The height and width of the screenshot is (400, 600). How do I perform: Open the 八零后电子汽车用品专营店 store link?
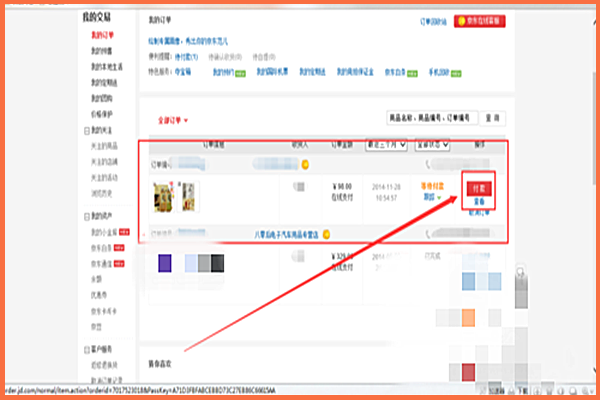click(x=286, y=235)
